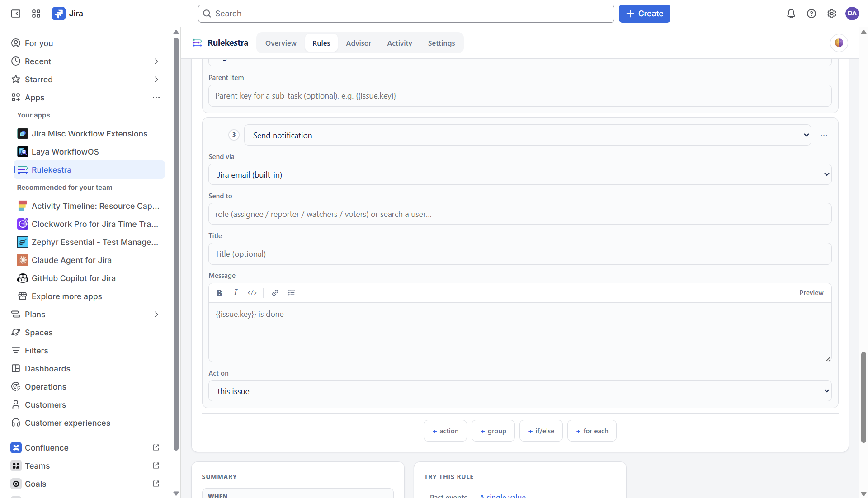The height and width of the screenshot is (498, 868).
Task: Open the Act on dropdown
Action: (x=520, y=391)
